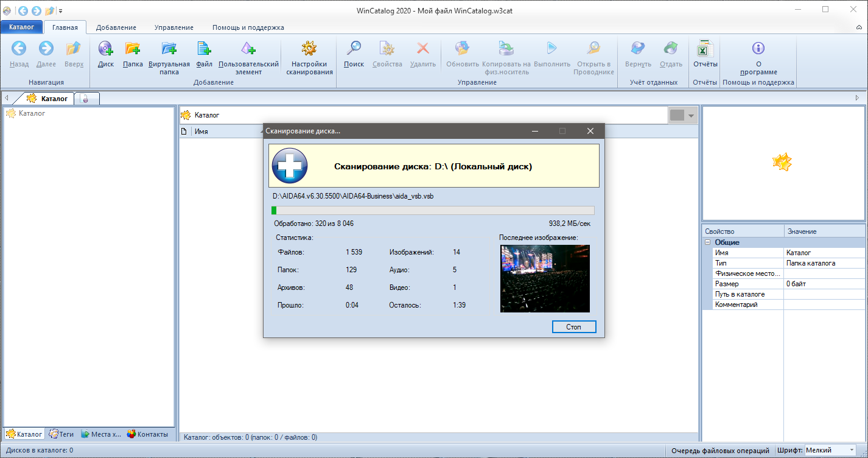Click the last image preview thumbnail

[x=545, y=278]
